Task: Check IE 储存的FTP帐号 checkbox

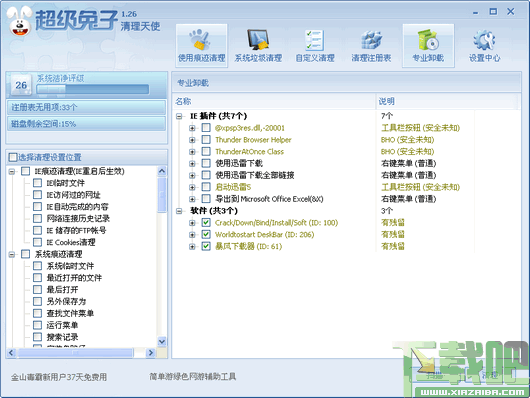Action: tap(37, 230)
